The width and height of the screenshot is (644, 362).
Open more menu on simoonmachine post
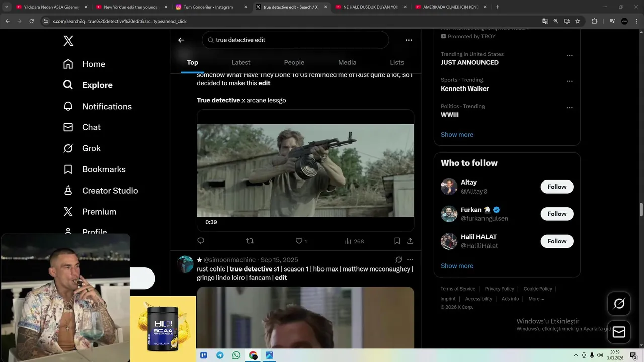(410, 260)
